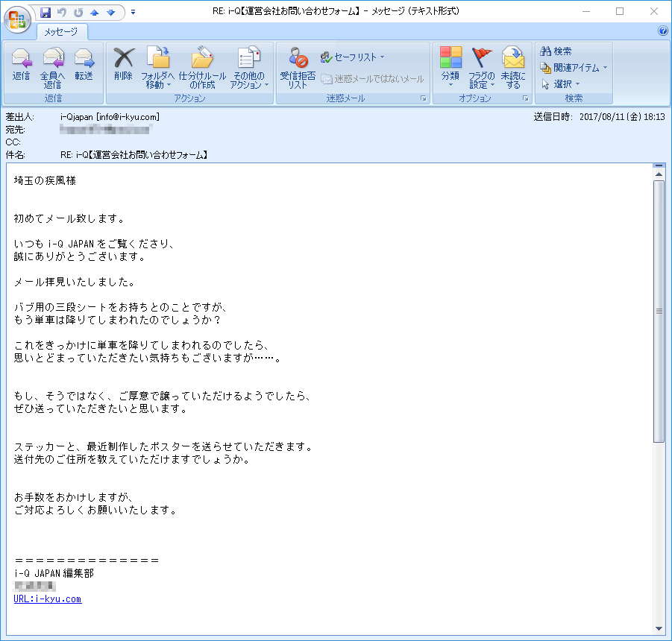Click 検索 with the binoculars icon
672x641 pixels.
point(556,51)
